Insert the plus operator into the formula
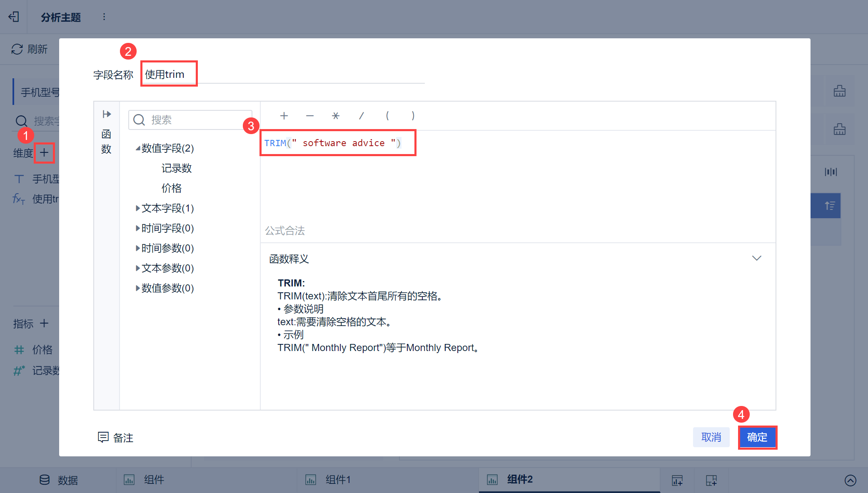This screenshot has height=493, width=868. [284, 116]
